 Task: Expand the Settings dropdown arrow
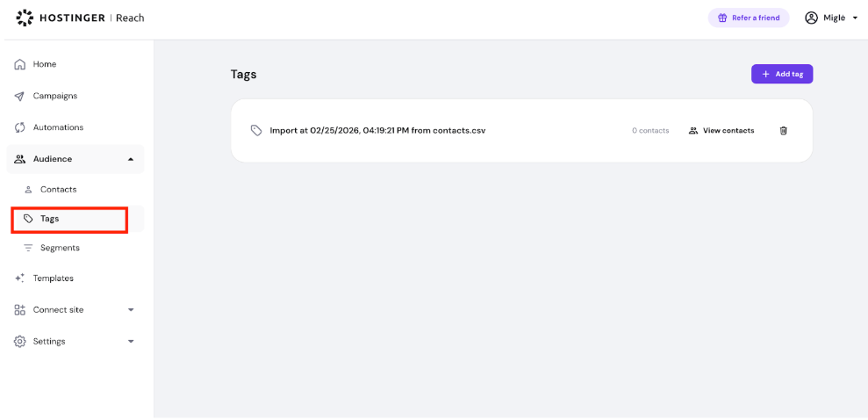point(131,342)
